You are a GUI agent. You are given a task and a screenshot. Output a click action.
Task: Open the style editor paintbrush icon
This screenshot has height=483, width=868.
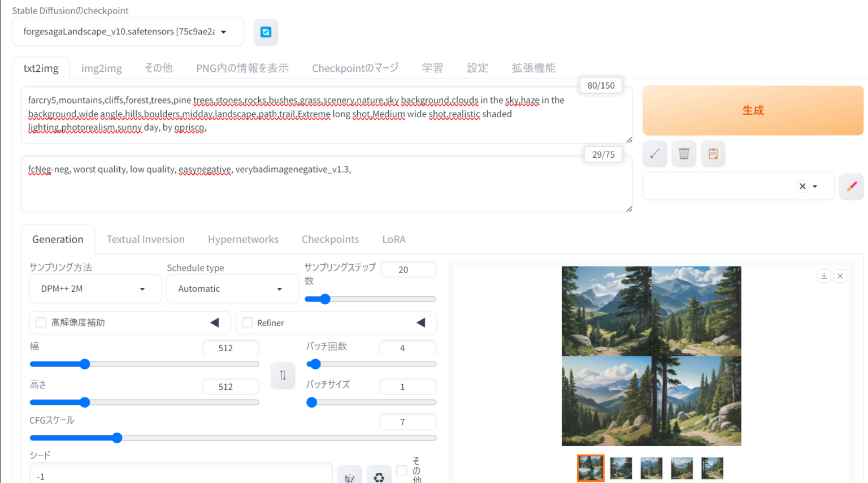[852, 186]
